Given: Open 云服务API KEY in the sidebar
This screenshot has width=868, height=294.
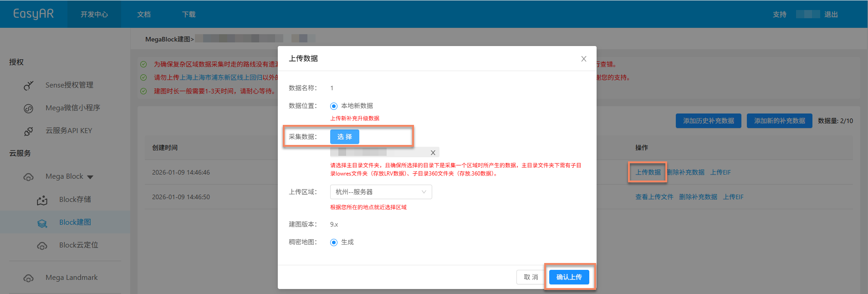Looking at the screenshot, I should [69, 131].
